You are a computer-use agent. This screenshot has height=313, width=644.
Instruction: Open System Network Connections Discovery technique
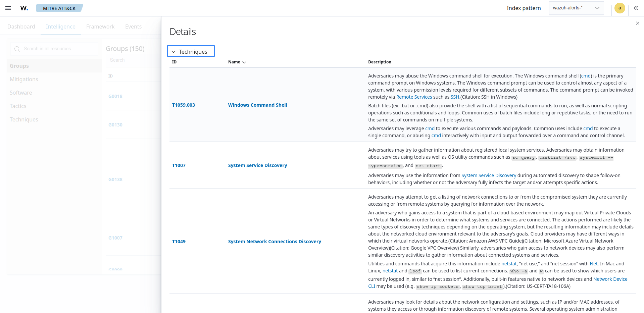[274, 242]
